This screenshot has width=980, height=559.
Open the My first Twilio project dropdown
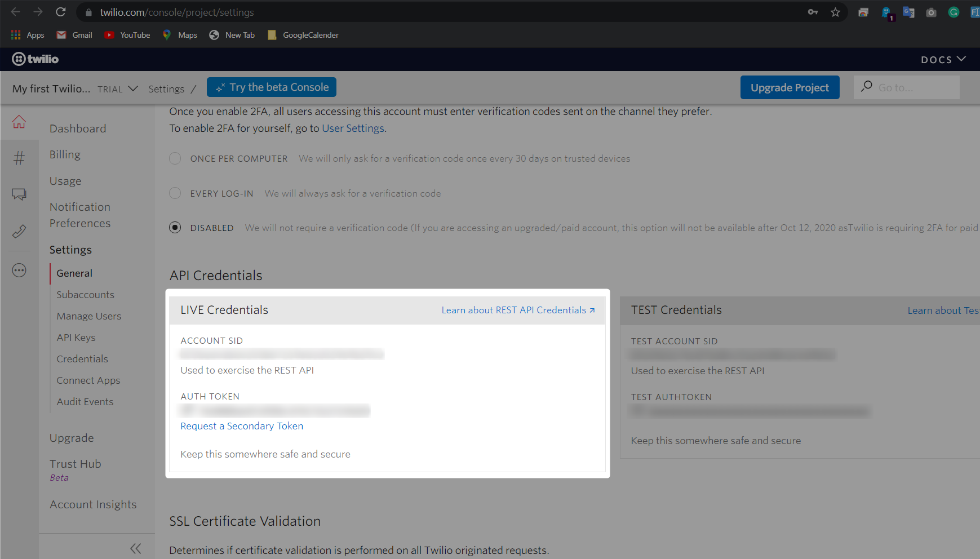[x=75, y=88]
